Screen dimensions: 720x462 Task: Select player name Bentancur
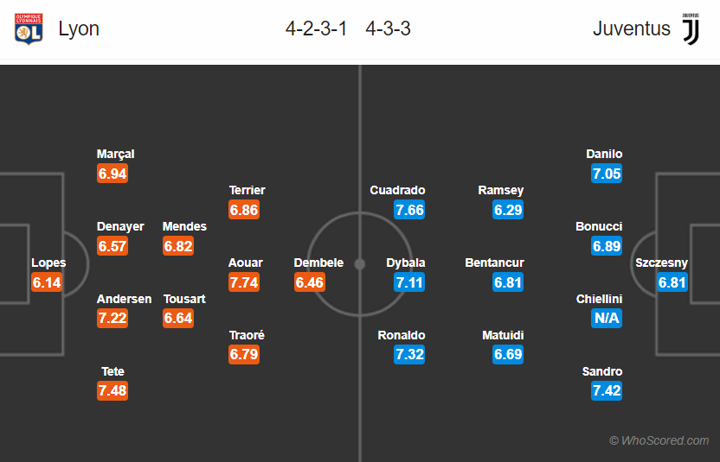495,263
